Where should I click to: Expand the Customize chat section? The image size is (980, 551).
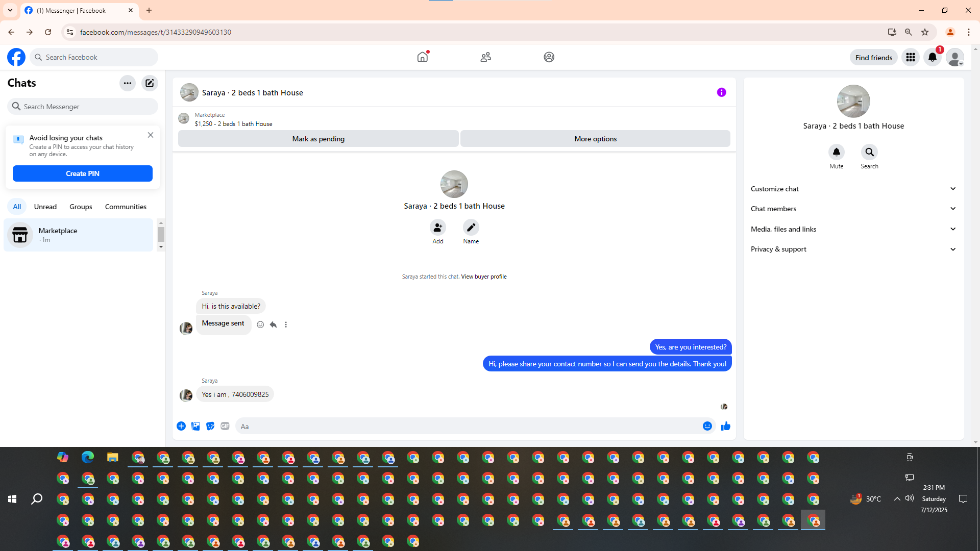[x=853, y=189]
